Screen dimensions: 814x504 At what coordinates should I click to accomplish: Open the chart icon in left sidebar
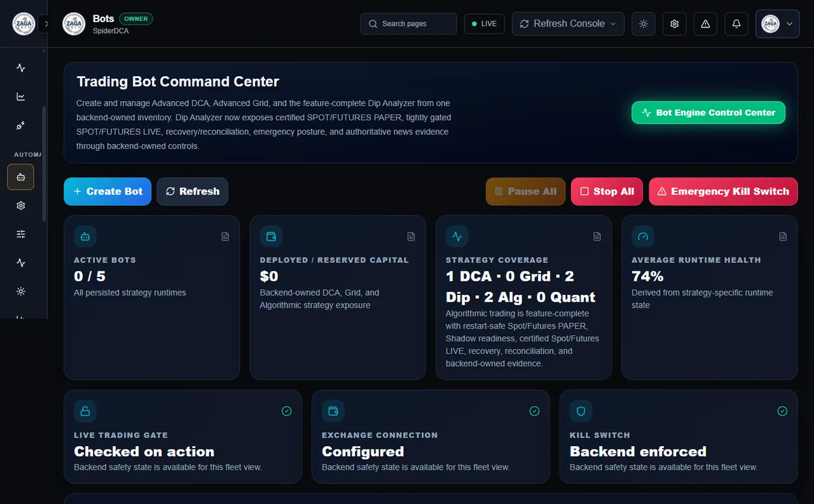click(21, 97)
